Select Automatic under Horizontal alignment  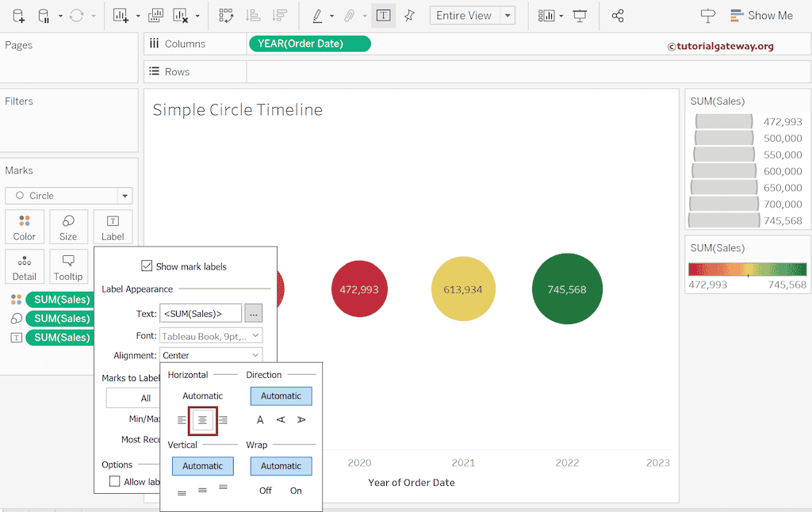(202, 396)
